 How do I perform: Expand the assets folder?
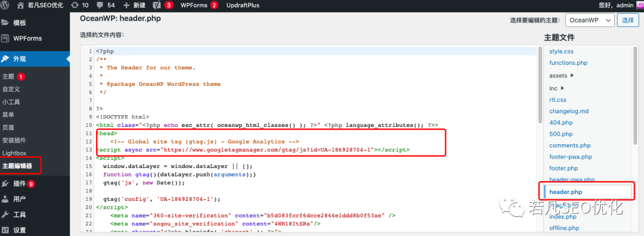click(561, 76)
